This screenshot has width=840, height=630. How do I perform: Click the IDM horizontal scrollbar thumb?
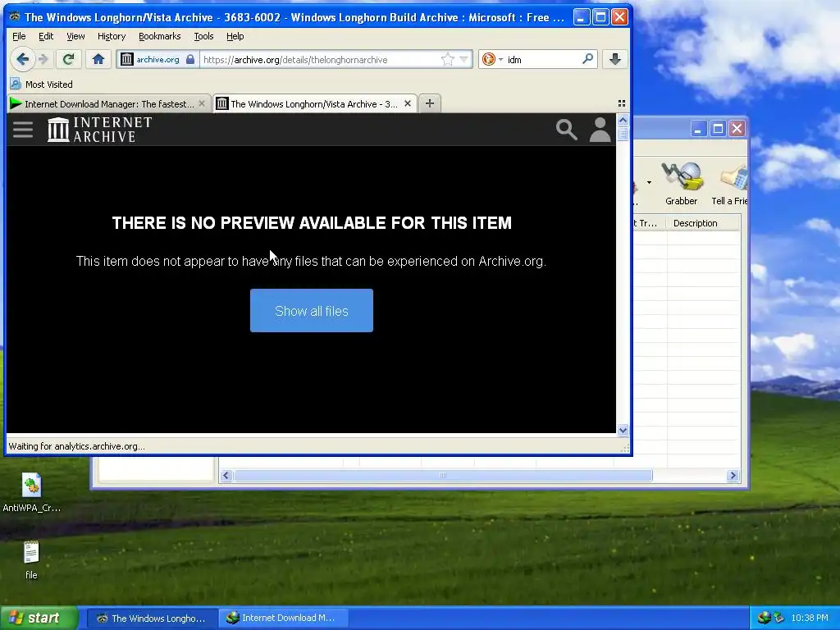click(x=443, y=475)
